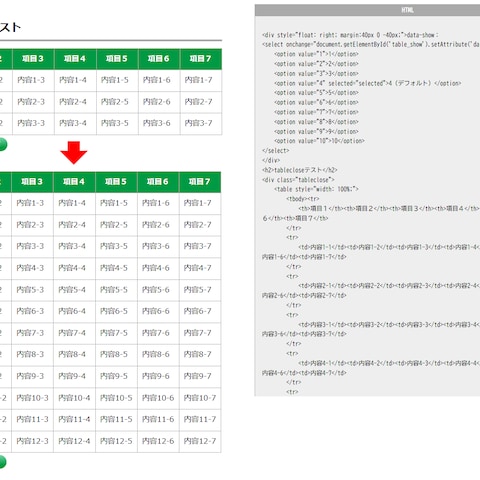Click the div class="tableclose" code line

coord(298,180)
